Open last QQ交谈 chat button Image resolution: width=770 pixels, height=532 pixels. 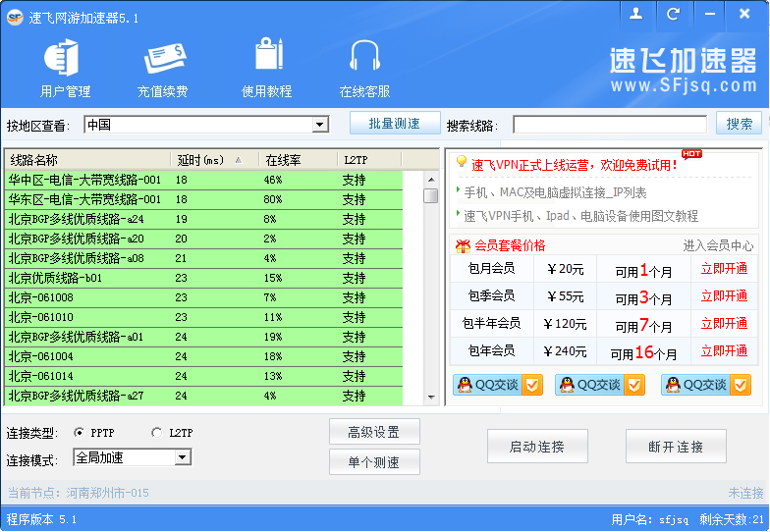pyautogui.click(x=705, y=385)
